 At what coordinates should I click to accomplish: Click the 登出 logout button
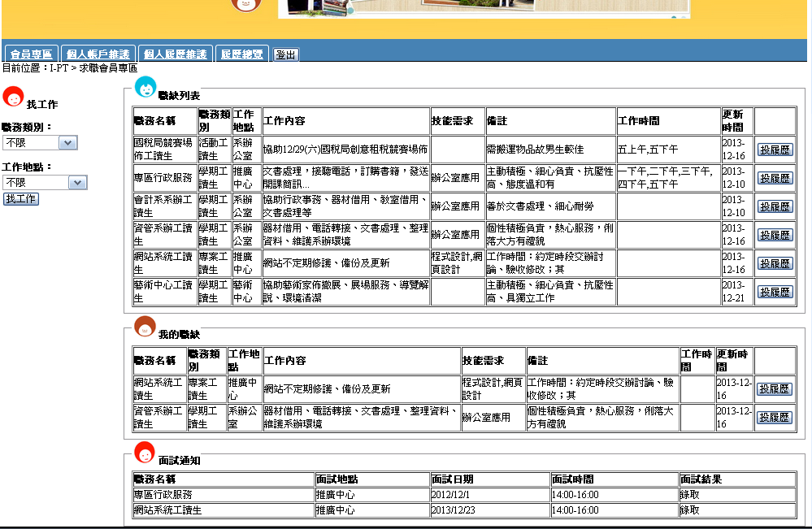click(x=286, y=55)
